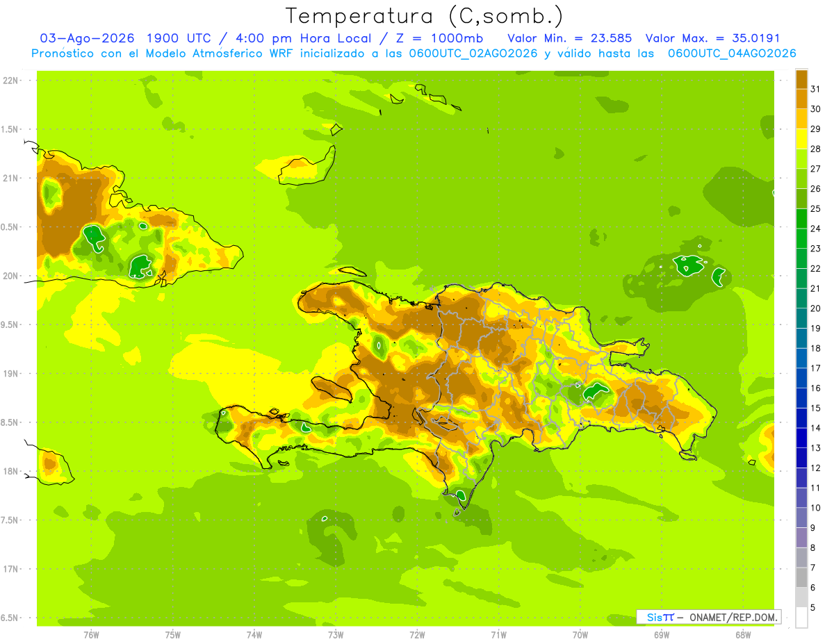Pick the lime swatch between legend values 27 and 28
834x644 pixels.
pyautogui.click(x=801, y=158)
